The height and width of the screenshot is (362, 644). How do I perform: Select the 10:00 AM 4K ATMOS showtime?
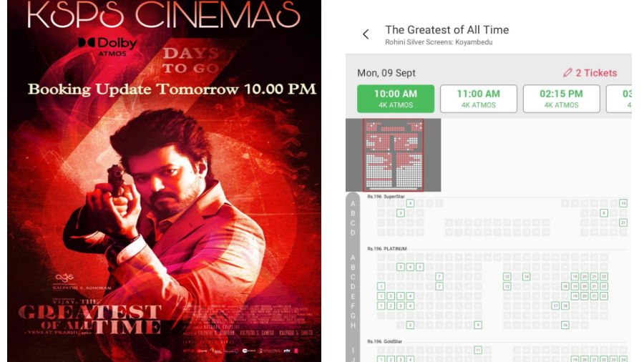coord(396,99)
